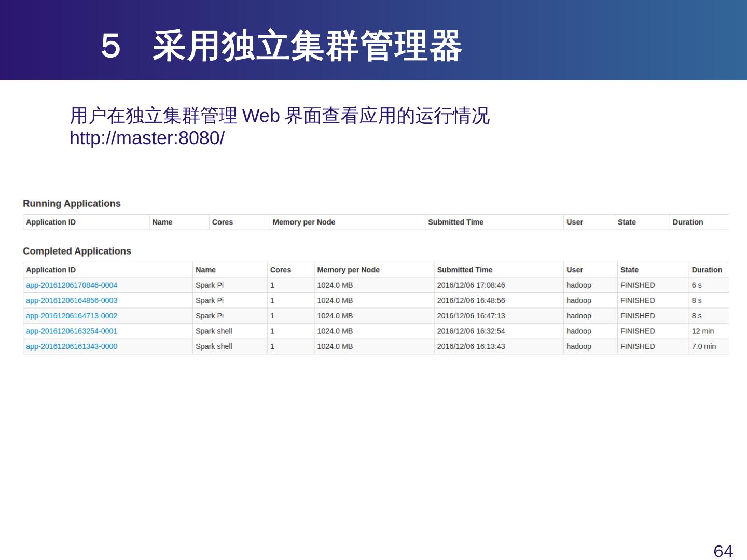This screenshot has height=560, width=747.
Task: Click the http://master:8080/ URL text
Action: (x=147, y=138)
